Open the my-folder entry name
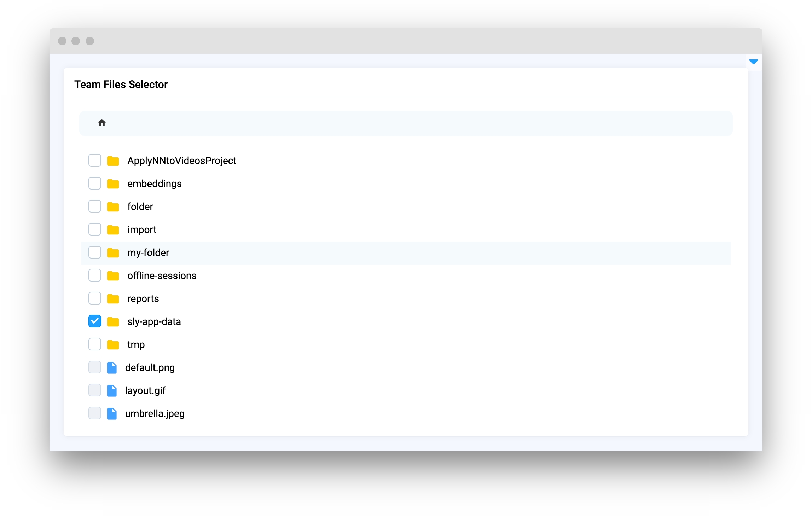Image resolution: width=812 pixels, height=522 pixels. pyautogui.click(x=148, y=253)
